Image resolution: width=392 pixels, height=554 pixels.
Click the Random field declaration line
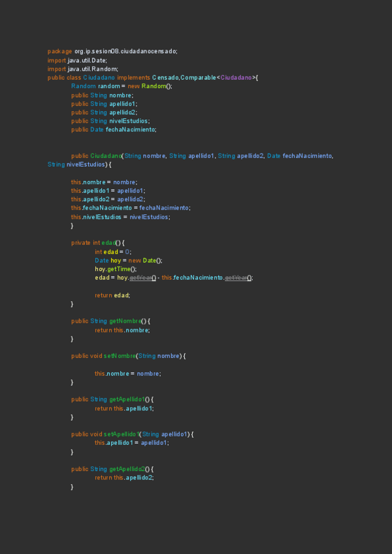pos(122,86)
